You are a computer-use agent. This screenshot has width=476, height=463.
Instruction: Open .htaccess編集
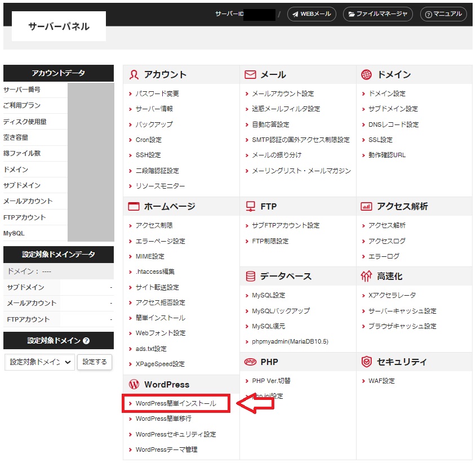pos(155,271)
